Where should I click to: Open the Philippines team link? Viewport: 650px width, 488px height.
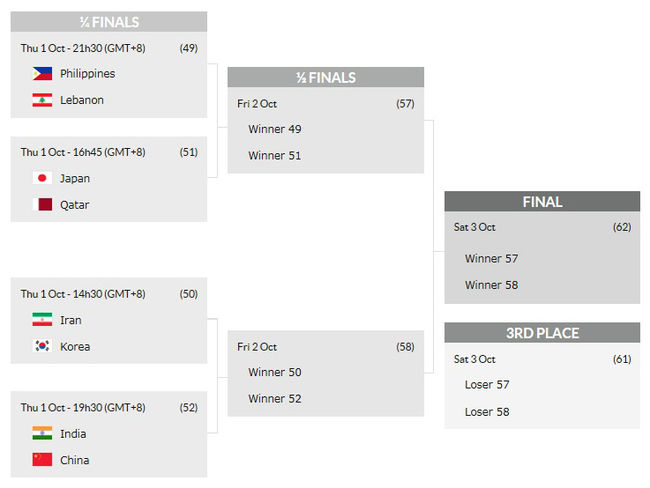[87, 73]
